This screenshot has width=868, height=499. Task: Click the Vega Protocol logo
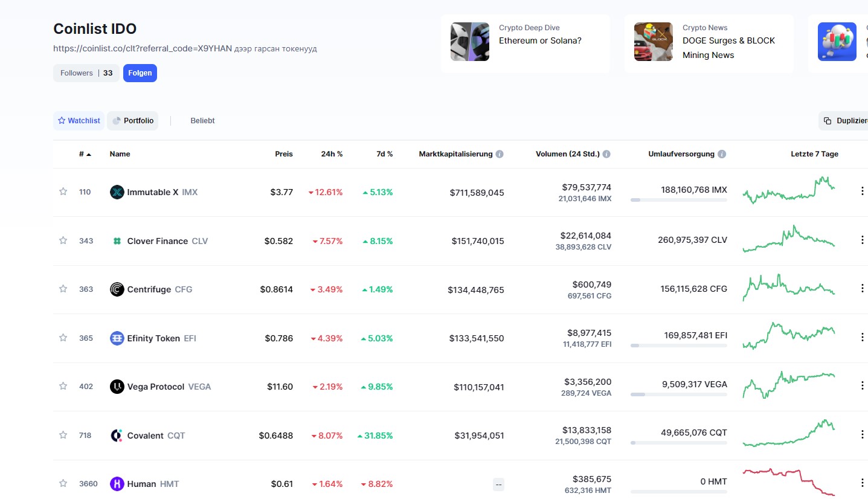[x=117, y=387]
